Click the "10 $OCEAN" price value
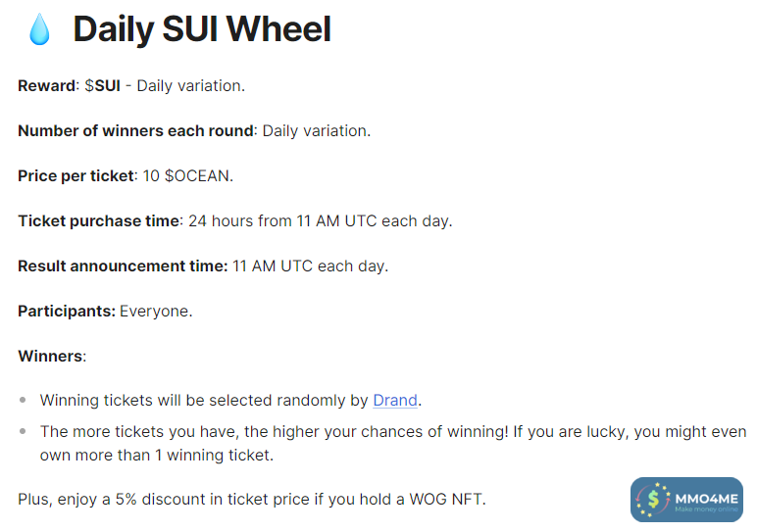Viewport: 757px width, 532px height. pos(185,176)
